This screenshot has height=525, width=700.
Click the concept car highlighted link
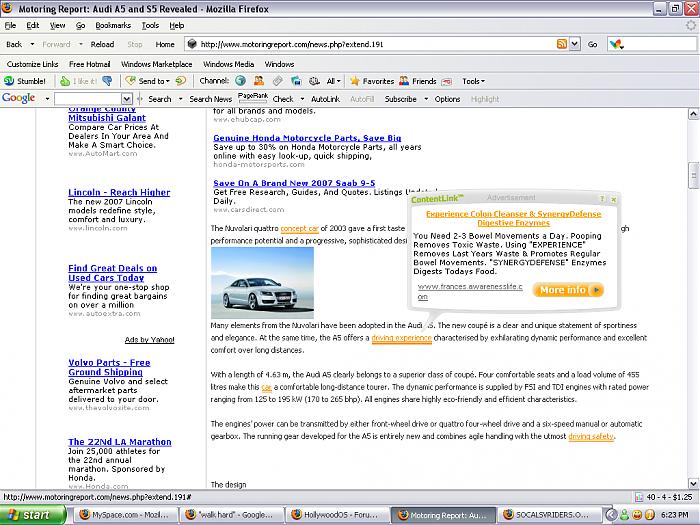(300, 229)
